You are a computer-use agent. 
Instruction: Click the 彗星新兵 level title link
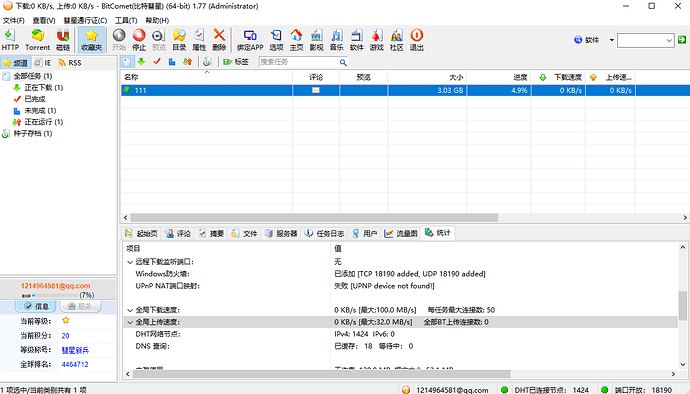[x=75, y=350]
